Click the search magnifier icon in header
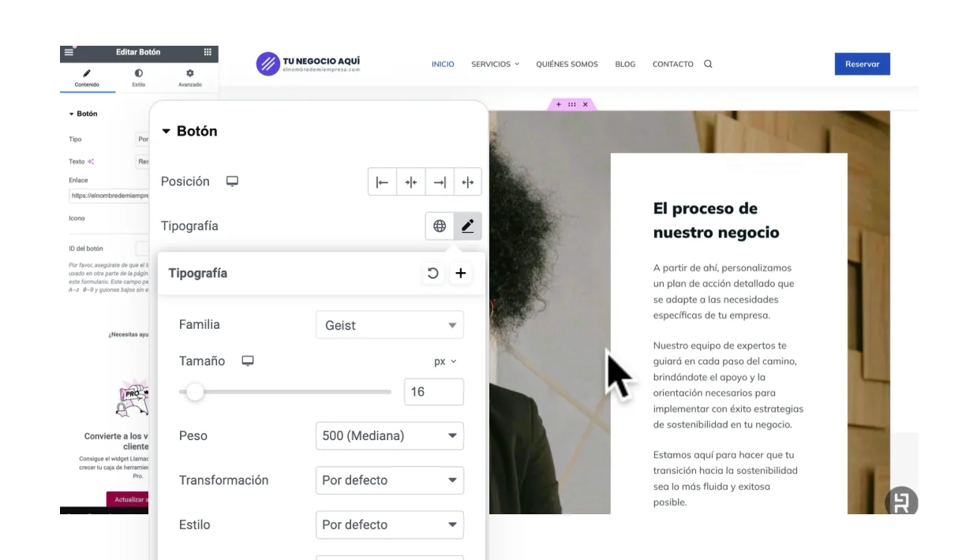Image resolution: width=977 pixels, height=560 pixels. point(708,65)
